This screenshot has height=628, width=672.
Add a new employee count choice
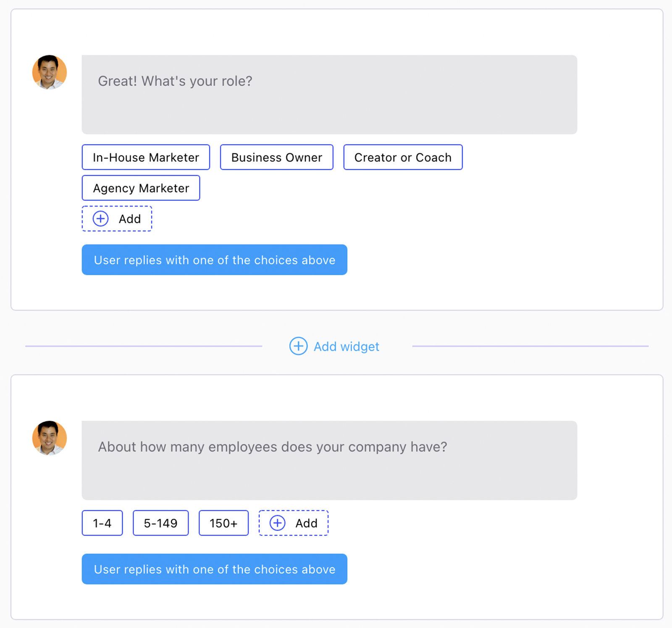293,523
